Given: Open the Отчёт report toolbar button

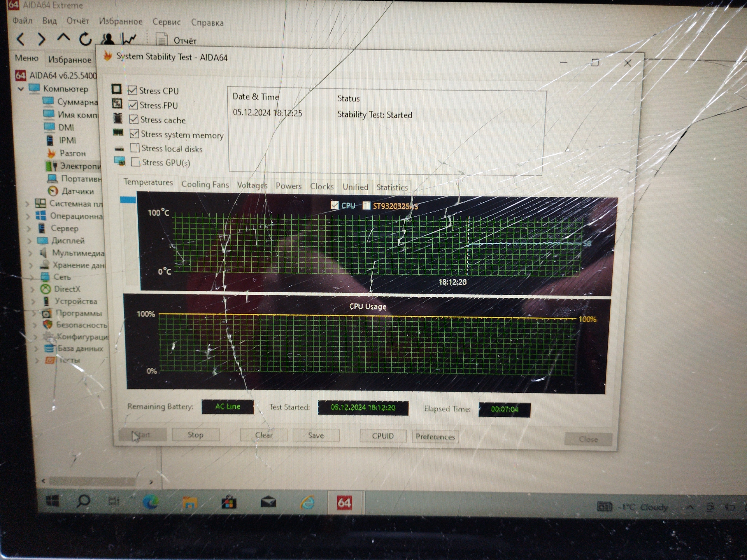Looking at the screenshot, I should [176, 40].
